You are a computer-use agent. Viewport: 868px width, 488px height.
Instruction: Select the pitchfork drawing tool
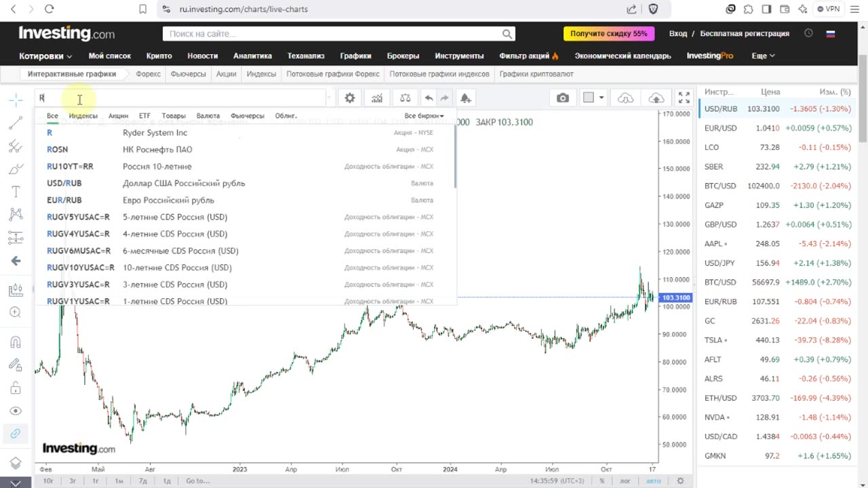pos(16,146)
